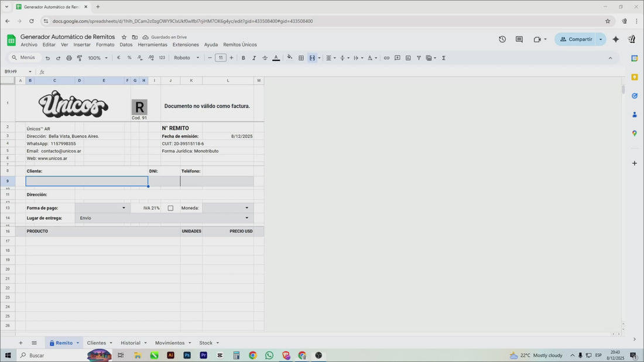Open the Roboto font dropdown

tap(186, 58)
